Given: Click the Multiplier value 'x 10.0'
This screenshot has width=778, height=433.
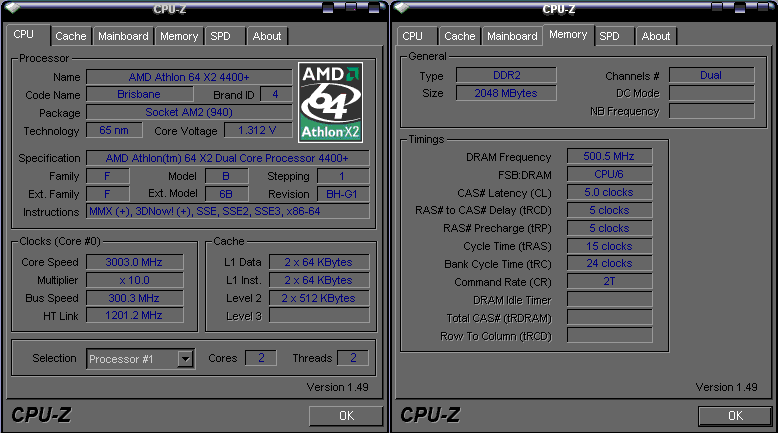Looking at the screenshot, I should point(134,280).
